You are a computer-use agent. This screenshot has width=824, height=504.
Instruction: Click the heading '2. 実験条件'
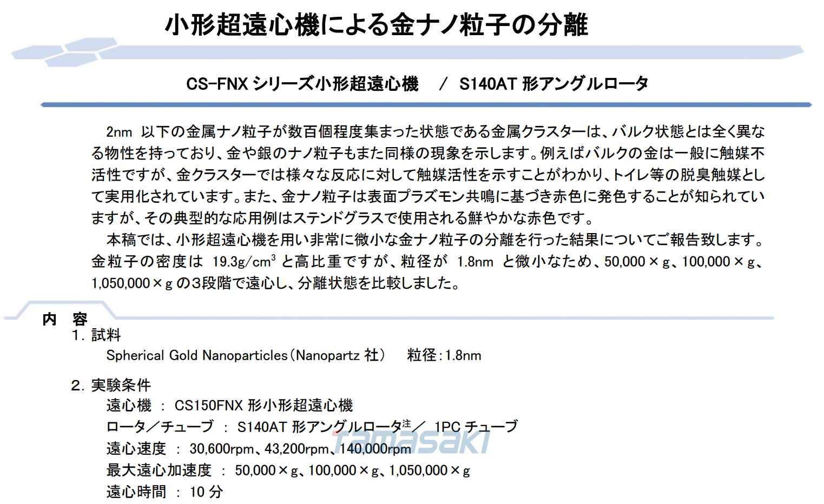tap(111, 385)
